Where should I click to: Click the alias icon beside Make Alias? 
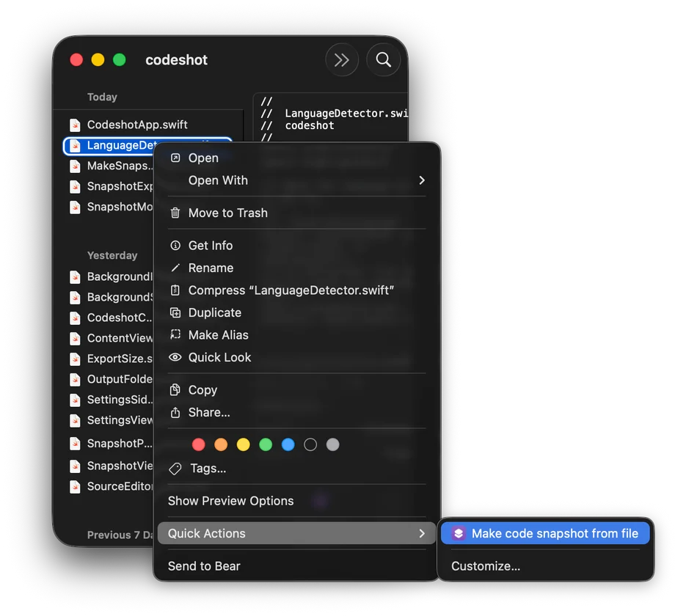[175, 335]
